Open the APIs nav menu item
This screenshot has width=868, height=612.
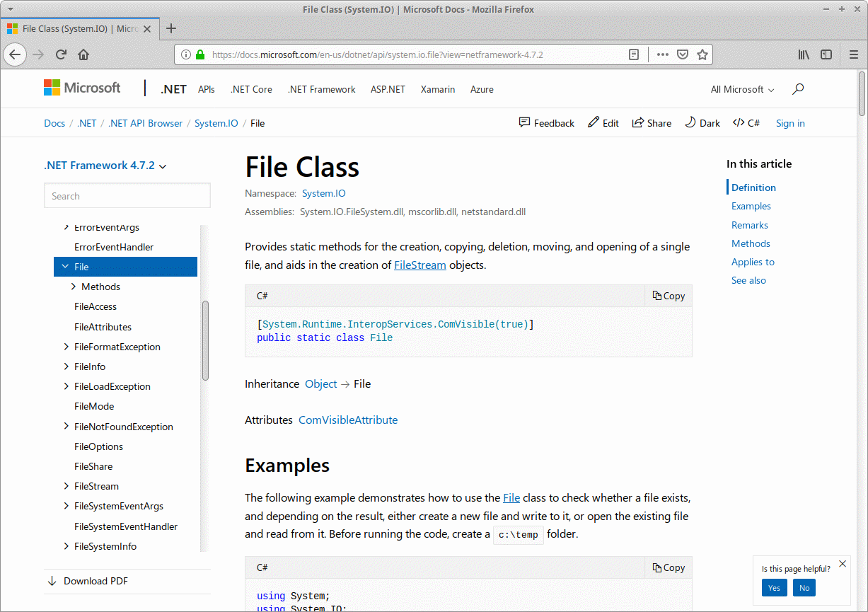coord(207,89)
